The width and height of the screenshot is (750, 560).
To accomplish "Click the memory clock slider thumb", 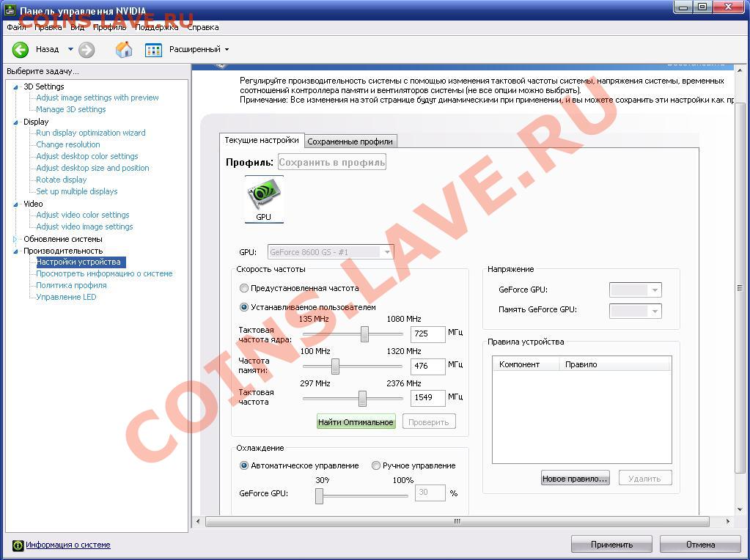I will point(335,366).
